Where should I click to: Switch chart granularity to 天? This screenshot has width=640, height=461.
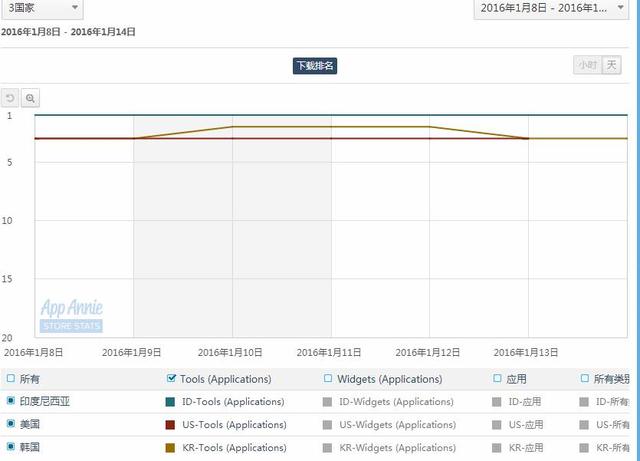point(611,66)
